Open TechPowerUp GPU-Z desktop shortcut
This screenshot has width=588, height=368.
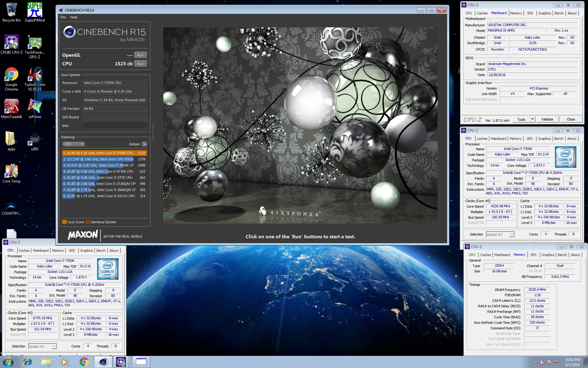point(35,47)
